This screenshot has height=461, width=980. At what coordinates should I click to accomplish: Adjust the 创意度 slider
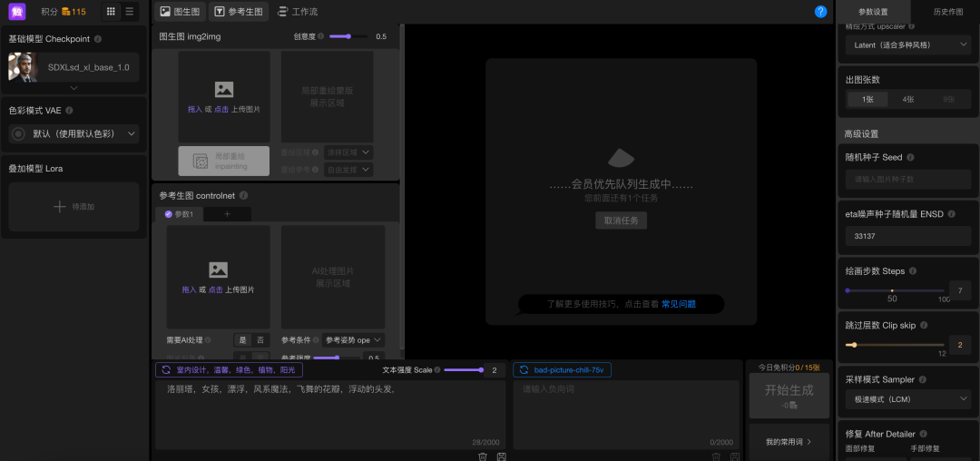348,36
